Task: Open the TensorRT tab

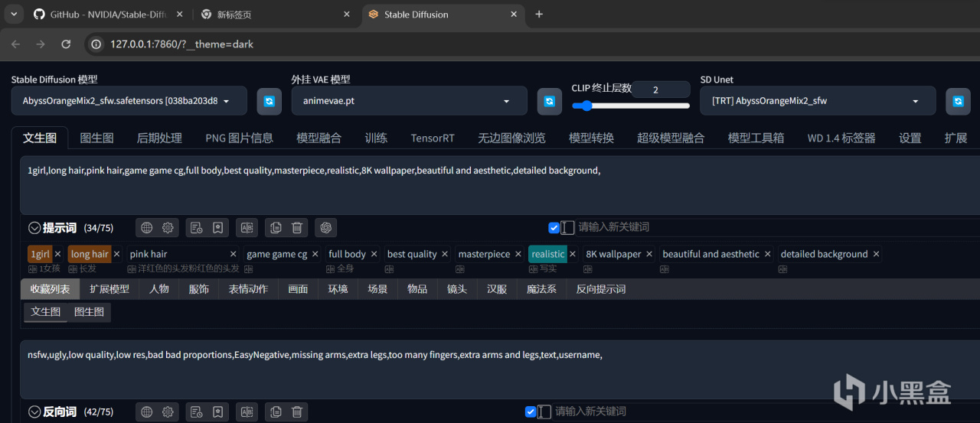Action: point(433,138)
